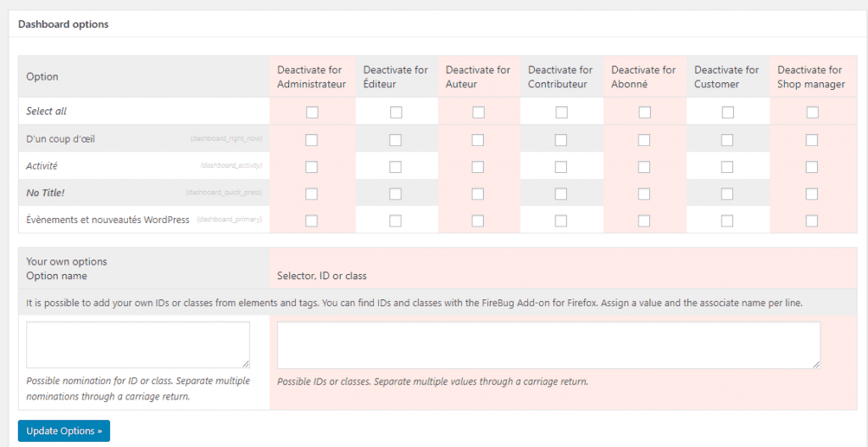Toggle D'un coup d'œil for Customer

click(x=727, y=140)
